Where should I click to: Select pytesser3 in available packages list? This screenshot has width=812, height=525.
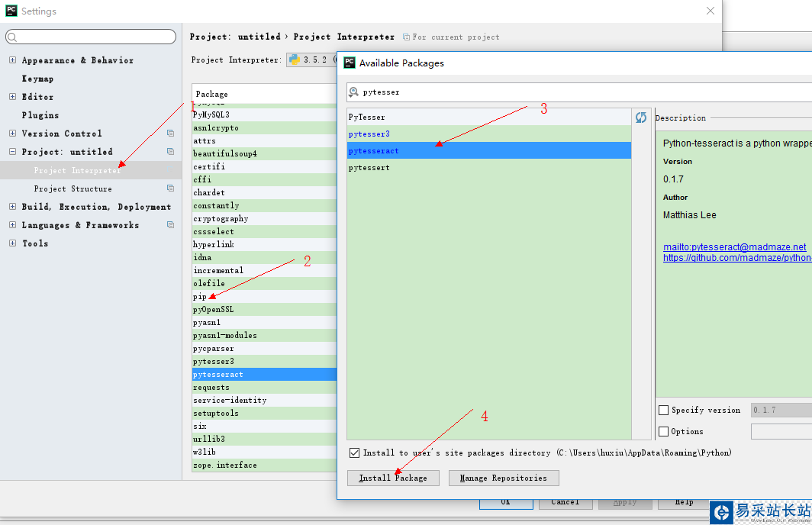coord(489,134)
